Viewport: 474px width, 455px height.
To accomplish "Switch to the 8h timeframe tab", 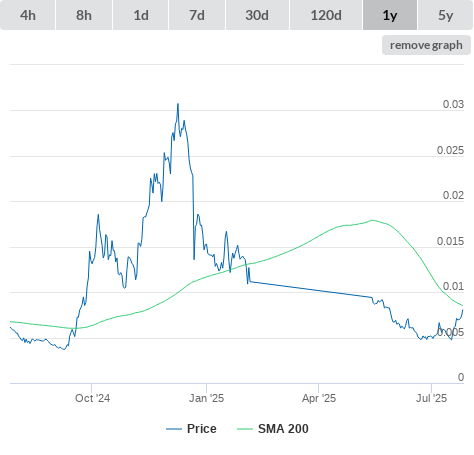I will (84, 15).
